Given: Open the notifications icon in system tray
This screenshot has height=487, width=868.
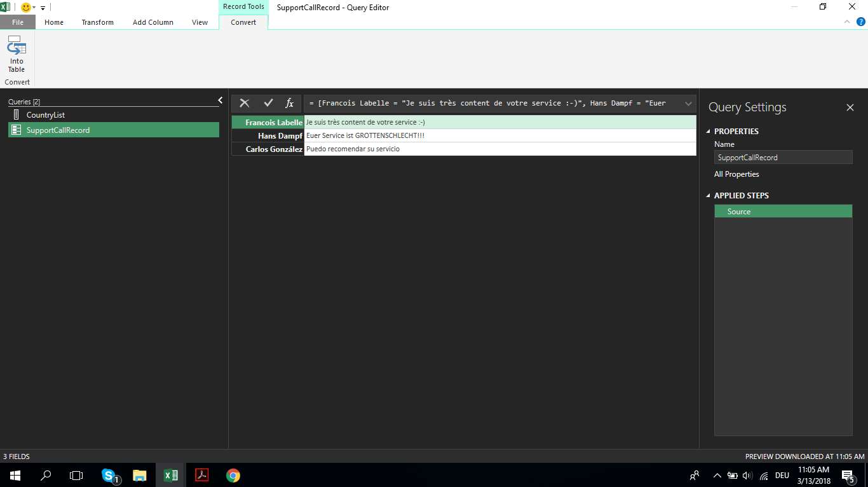Looking at the screenshot, I should (x=848, y=475).
